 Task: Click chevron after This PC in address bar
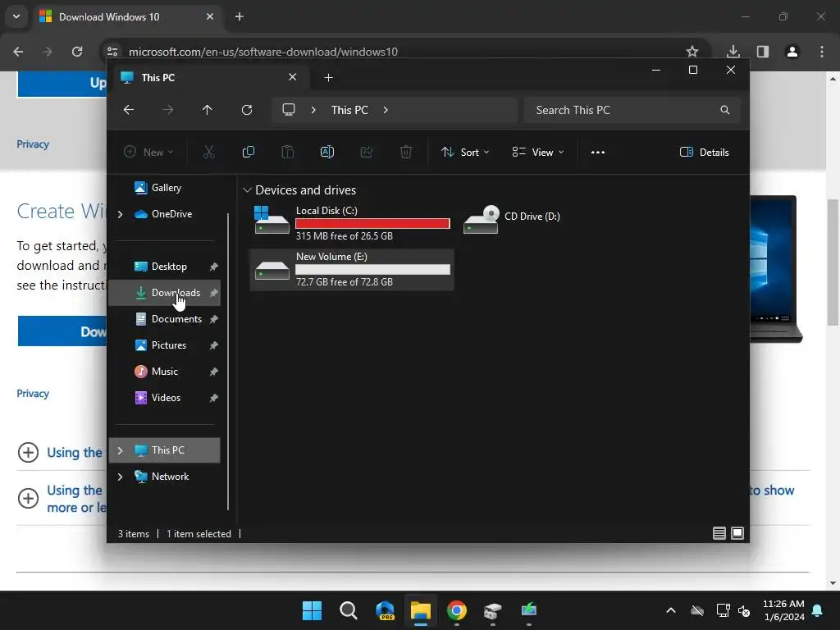386,110
